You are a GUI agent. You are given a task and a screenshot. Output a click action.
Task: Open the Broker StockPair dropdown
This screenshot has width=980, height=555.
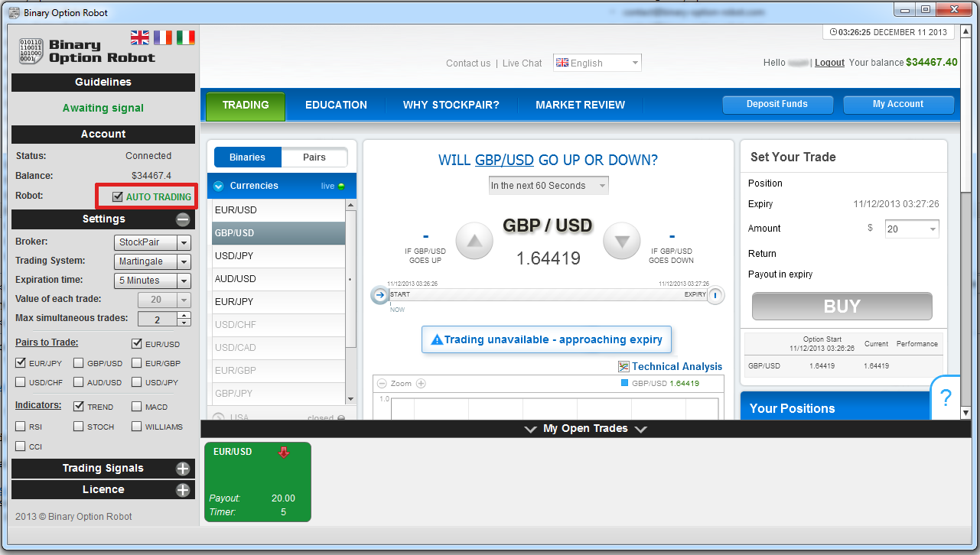tap(152, 242)
